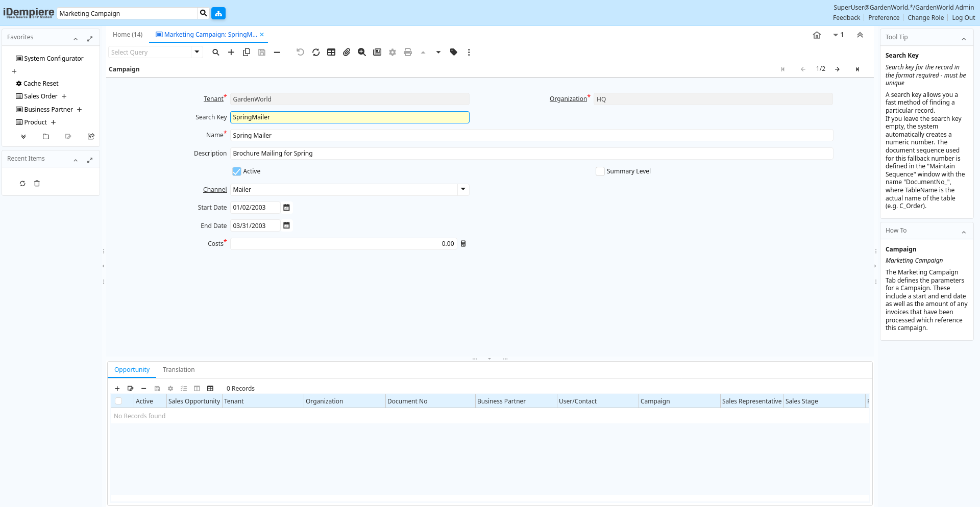The height and width of the screenshot is (507, 980).
Task: Uncheck the Active checkbox
Action: click(x=237, y=171)
